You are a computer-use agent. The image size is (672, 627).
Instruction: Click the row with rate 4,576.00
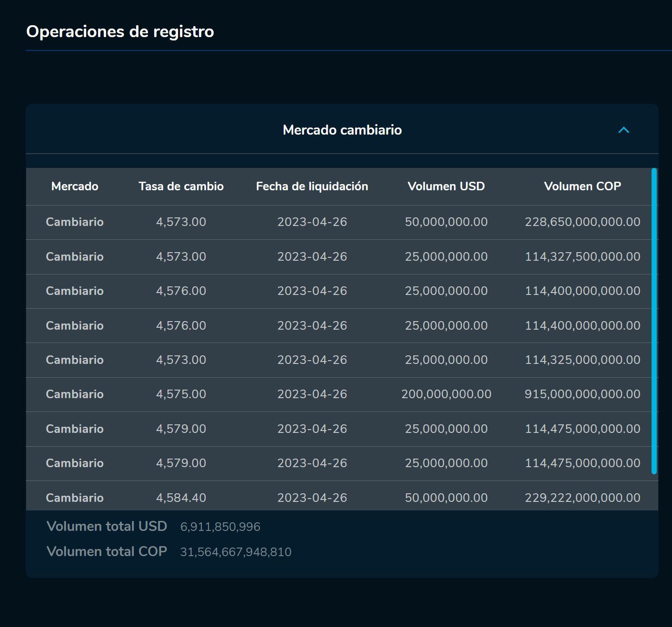pyautogui.click(x=333, y=291)
